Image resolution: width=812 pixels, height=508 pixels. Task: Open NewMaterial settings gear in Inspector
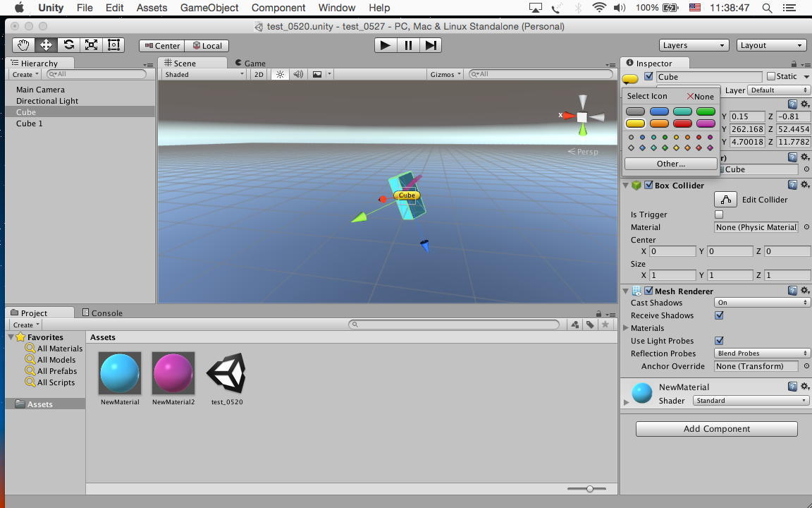click(805, 386)
